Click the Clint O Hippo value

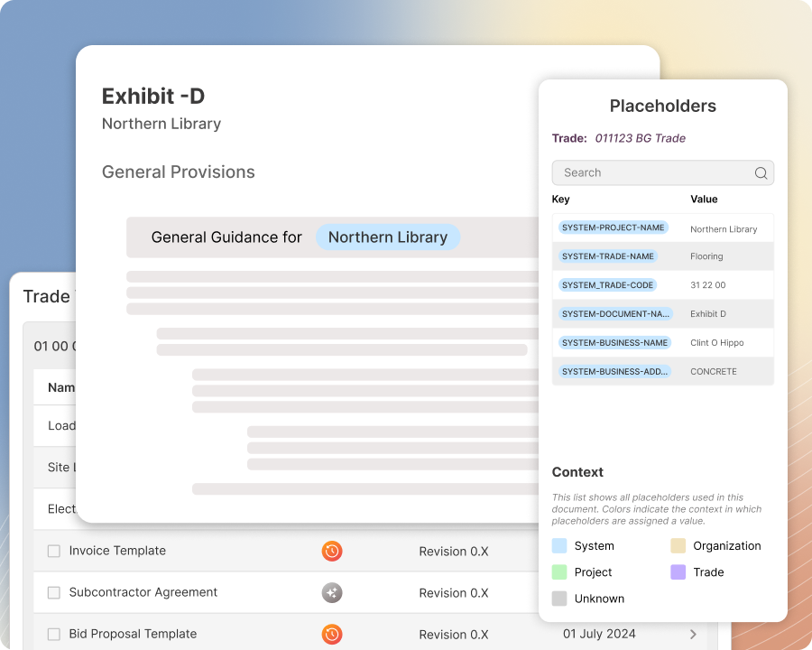(716, 343)
